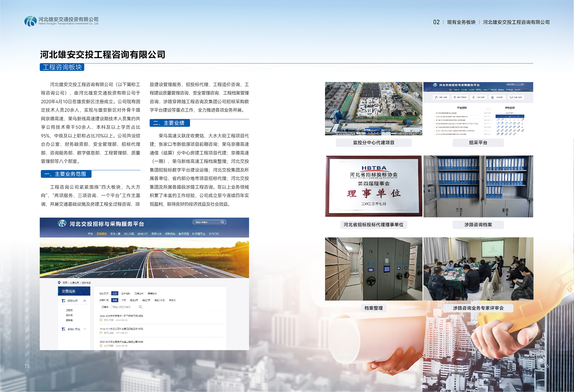Open 交易信息 highlighted tab in large screenshot

[101, 234]
